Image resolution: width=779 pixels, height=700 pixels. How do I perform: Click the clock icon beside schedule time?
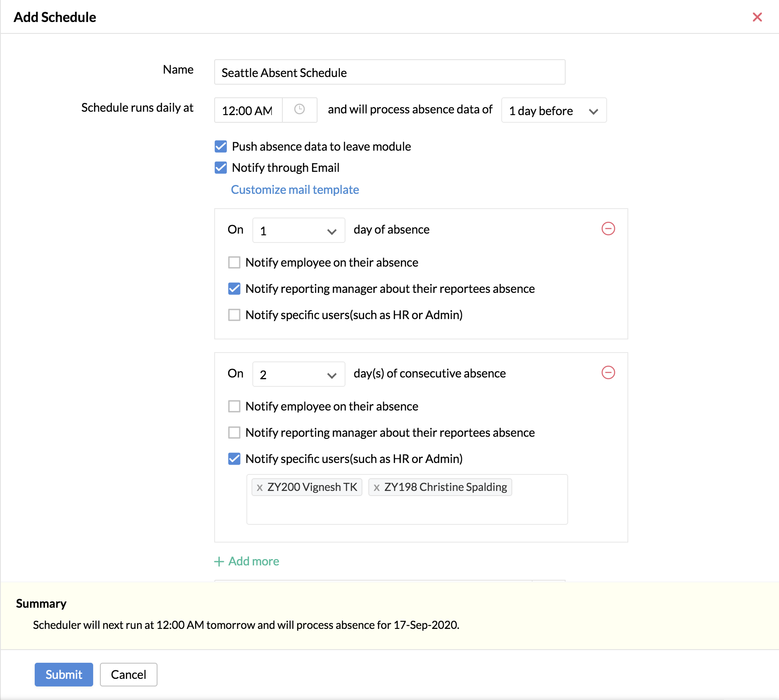[299, 110]
